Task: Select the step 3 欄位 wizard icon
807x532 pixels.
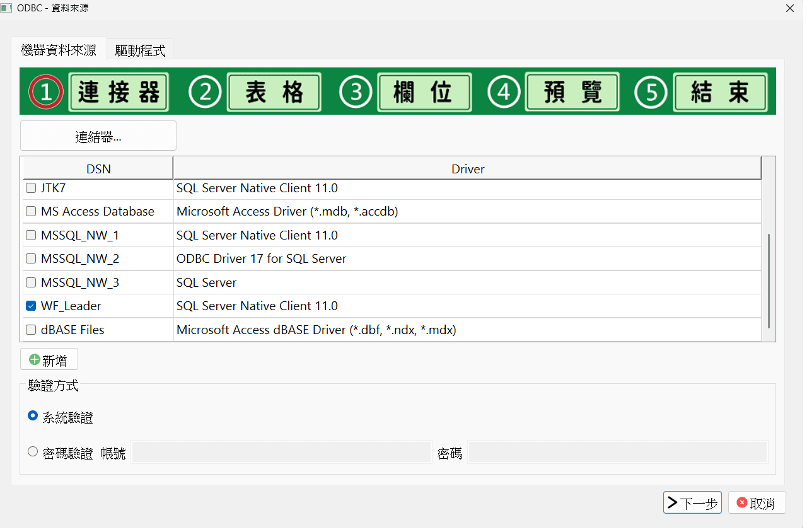Action: [x=405, y=92]
